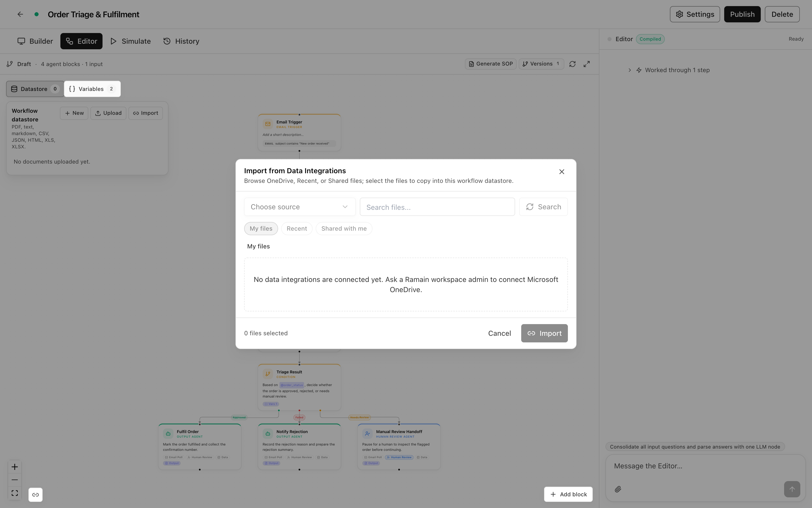
Task: Click Generate SOP button
Action: (490, 64)
